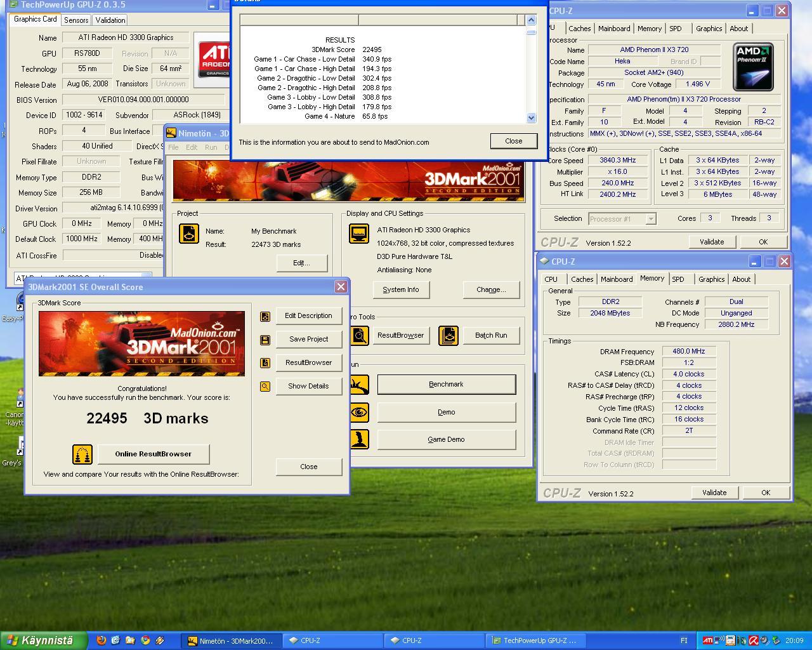This screenshot has height=650, width=812.
Task: Click the ATI Radeon logo in GPU-Z
Action: point(214,59)
